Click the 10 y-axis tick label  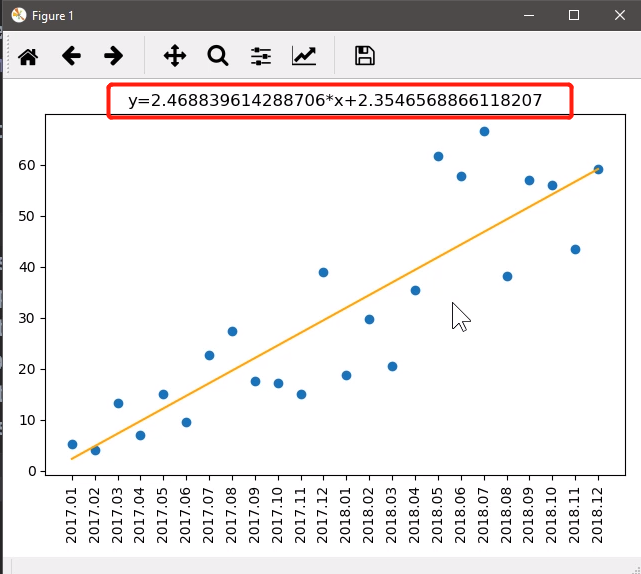[27, 420]
